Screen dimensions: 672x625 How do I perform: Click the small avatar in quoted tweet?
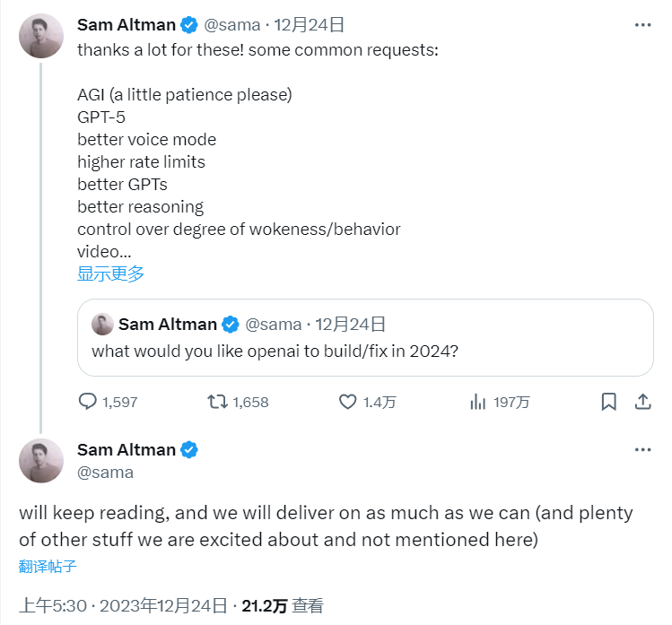(102, 324)
